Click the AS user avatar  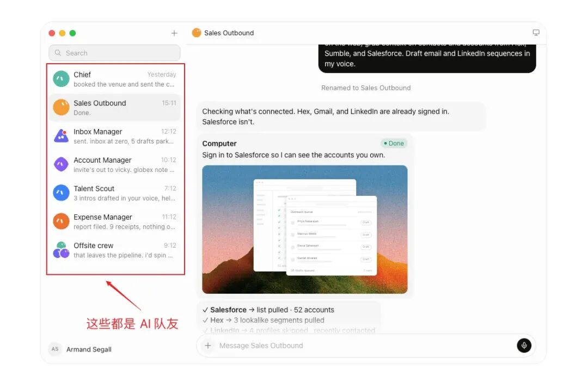(x=55, y=349)
